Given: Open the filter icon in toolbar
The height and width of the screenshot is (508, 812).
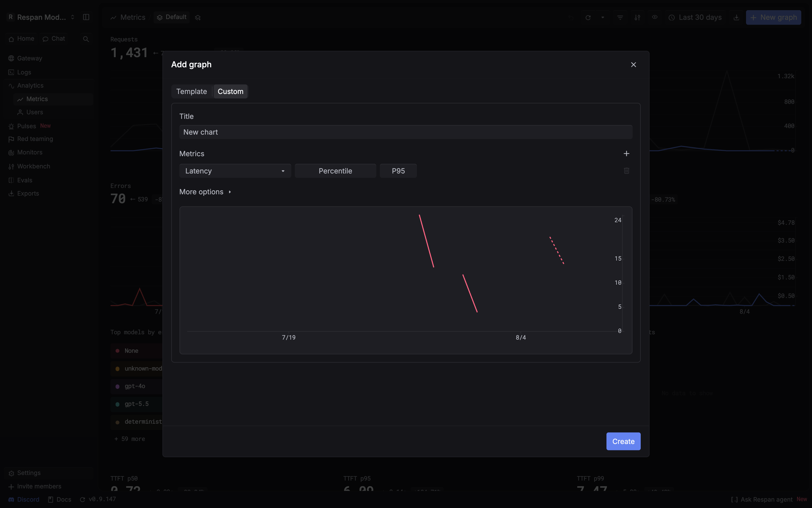Looking at the screenshot, I should tap(620, 18).
